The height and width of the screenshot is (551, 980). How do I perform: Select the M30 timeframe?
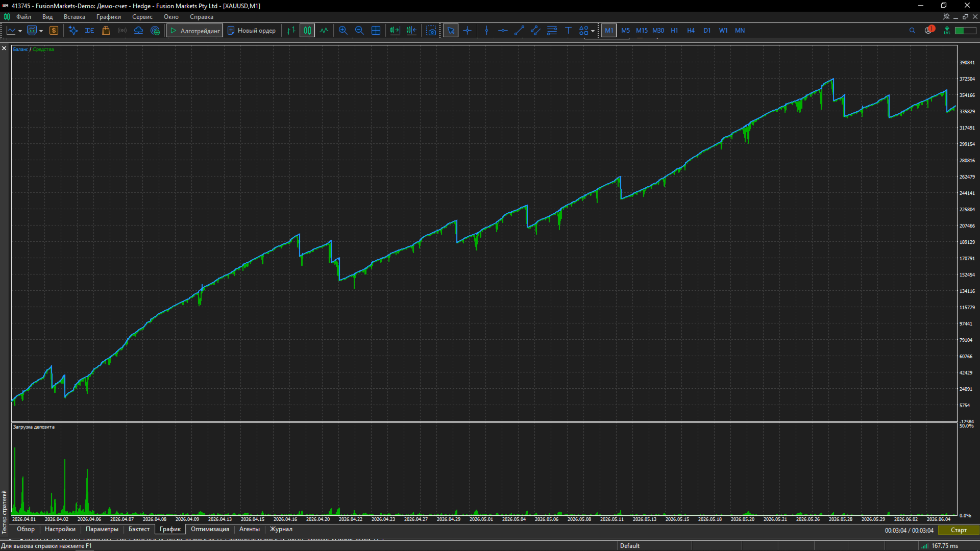coord(658,31)
